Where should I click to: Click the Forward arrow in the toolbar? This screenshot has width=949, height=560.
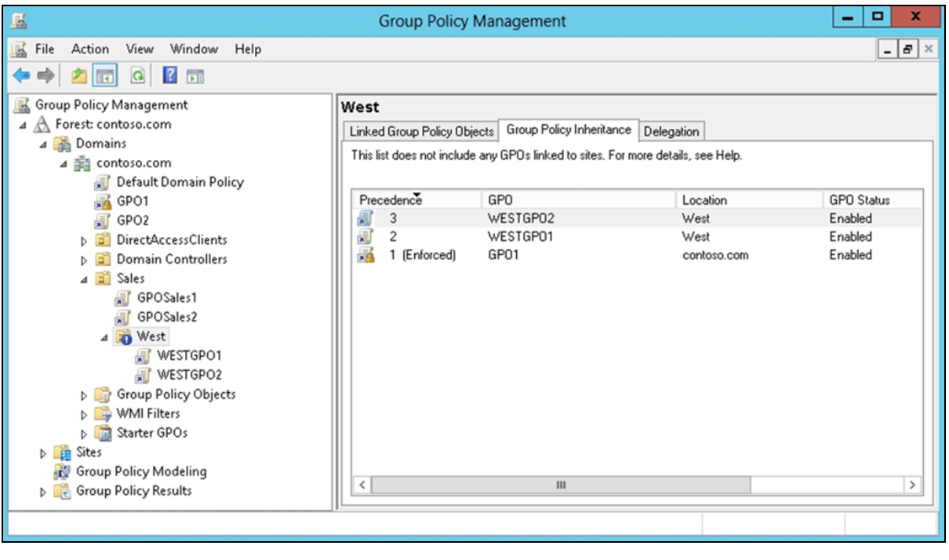(45, 78)
